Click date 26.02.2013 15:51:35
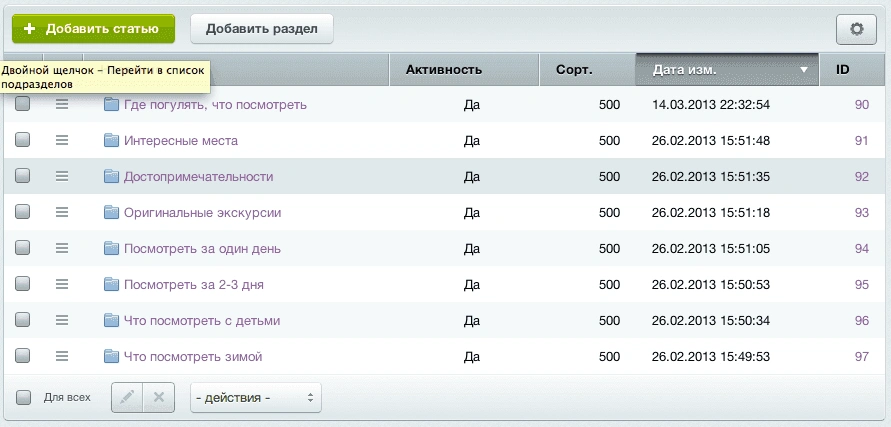891x427 pixels. (711, 177)
